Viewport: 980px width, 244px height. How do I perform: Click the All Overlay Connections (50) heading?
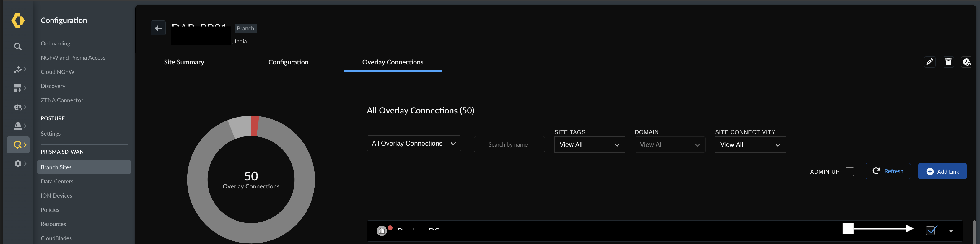point(420,111)
